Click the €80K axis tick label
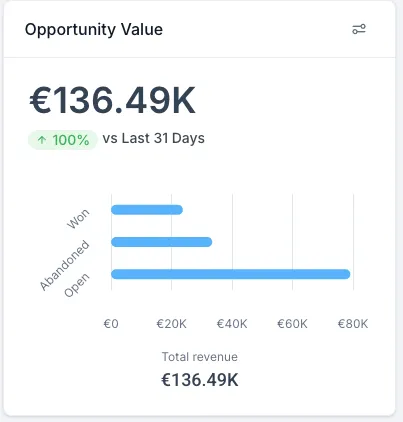The width and height of the screenshot is (403, 422). coord(353,324)
